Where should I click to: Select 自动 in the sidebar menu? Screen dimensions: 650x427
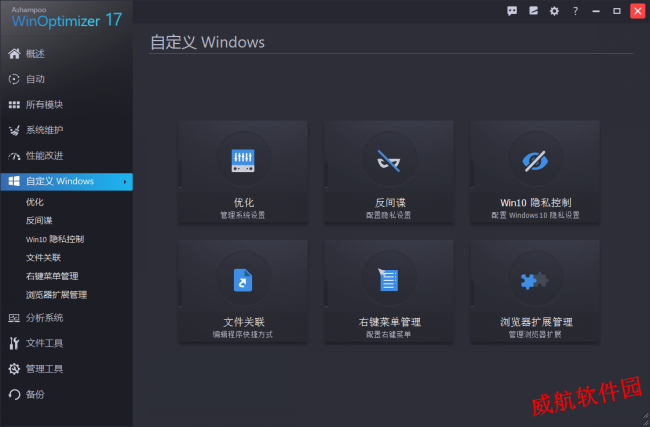point(35,79)
